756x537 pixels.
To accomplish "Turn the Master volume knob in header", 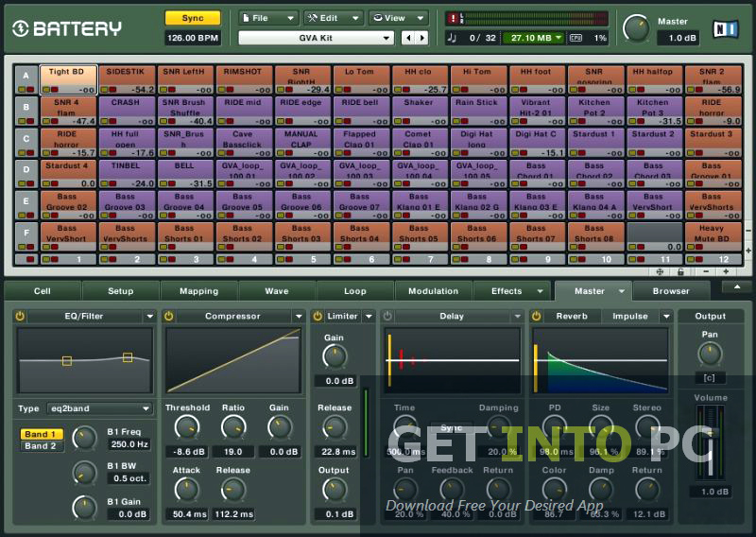I will [x=636, y=28].
